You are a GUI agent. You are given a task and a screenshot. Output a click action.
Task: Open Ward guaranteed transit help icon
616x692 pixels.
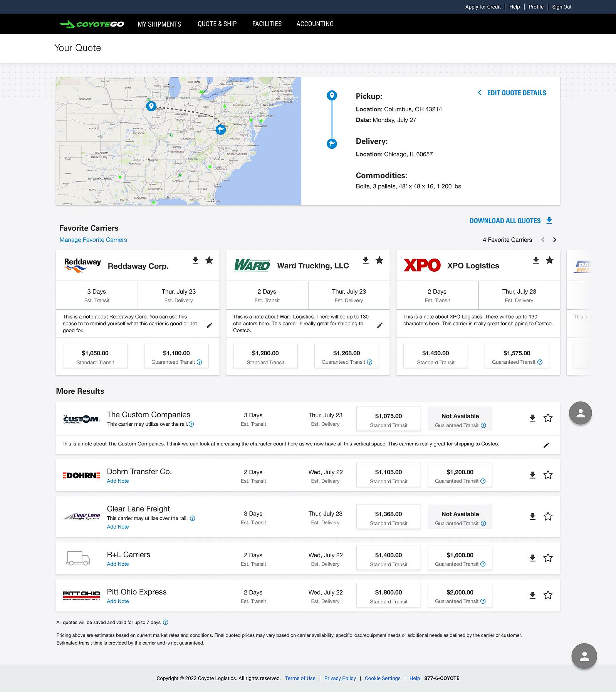(x=370, y=362)
